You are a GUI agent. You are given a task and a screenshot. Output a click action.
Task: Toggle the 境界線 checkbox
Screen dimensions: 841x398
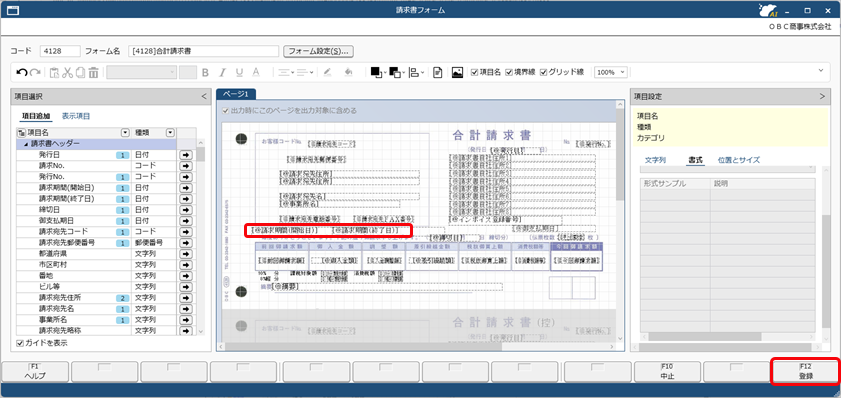coord(510,72)
